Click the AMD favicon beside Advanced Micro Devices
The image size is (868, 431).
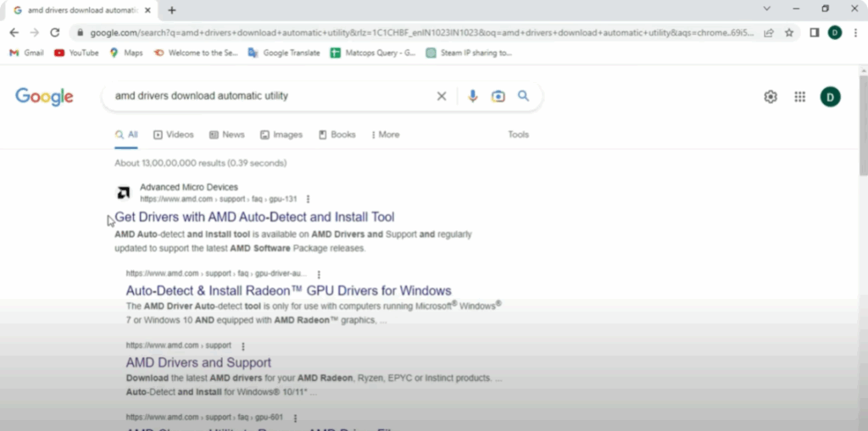pos(124,192)
